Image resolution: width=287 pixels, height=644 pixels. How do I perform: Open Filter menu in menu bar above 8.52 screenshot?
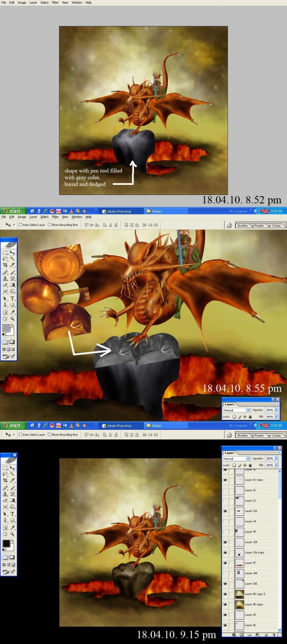(55, 2)
